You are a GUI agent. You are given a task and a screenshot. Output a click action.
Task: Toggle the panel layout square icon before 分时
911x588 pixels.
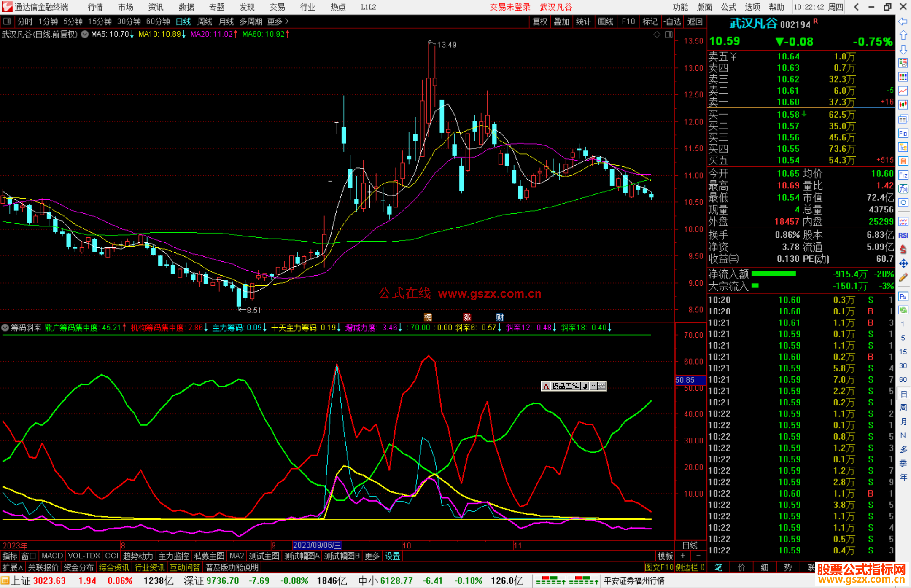pyautogui.click(x=7, y=21)
